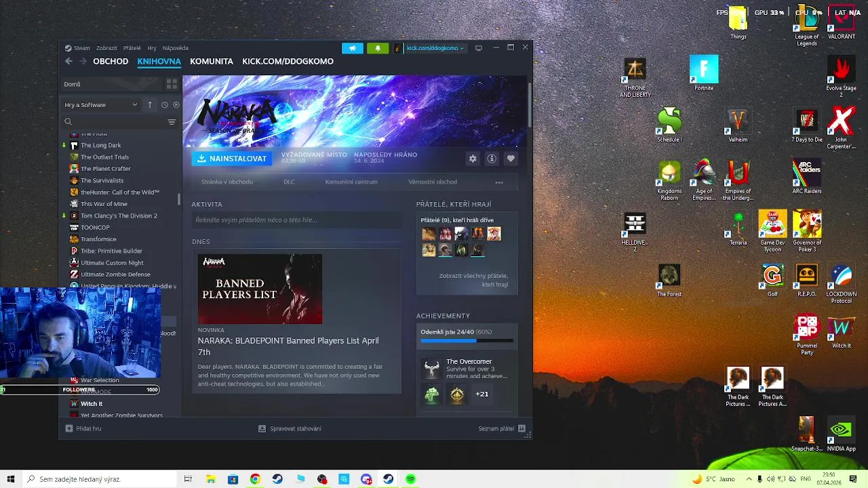
Task: Click the NAINSTALOVAT install button
Action: coord(232,159)
